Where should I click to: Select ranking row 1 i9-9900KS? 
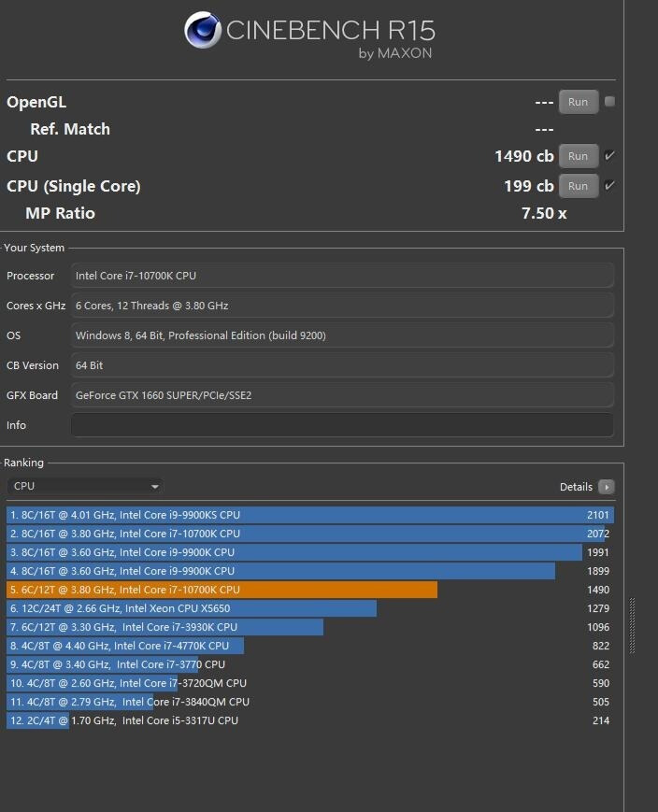(309, 515)
